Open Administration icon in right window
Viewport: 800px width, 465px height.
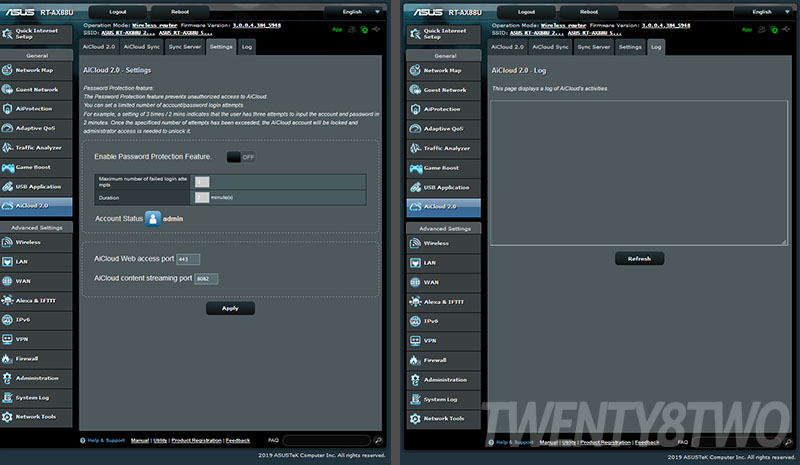coord(415,380)
